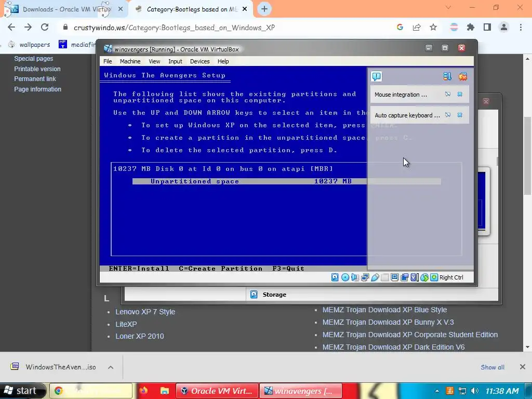
Task: Click the notification center speech bubble icon
Action: (x=377, y=76)
